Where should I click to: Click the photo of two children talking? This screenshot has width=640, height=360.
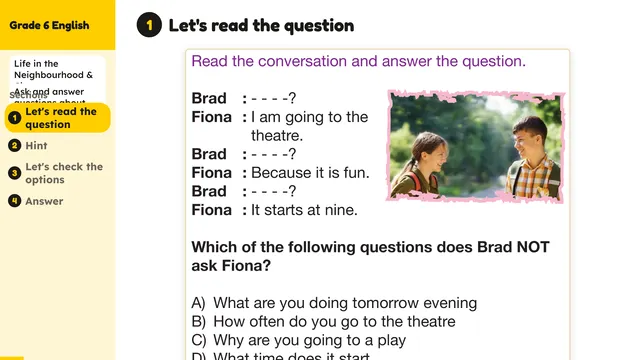pyautogui.click(x=476, y=147)
